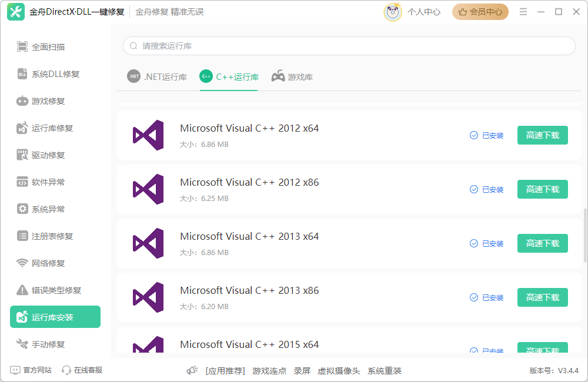Switch to the 游戏库 tab

(292, 77)
